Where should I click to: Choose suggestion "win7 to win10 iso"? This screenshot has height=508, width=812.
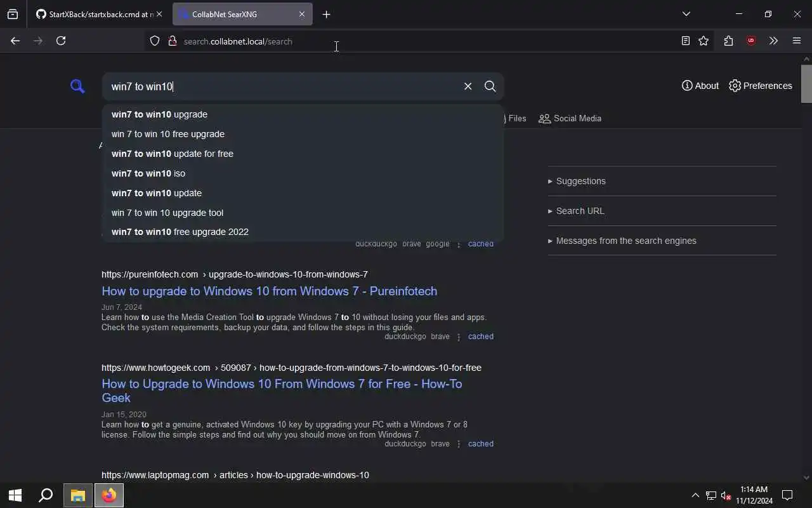click(x=303, y=173)
